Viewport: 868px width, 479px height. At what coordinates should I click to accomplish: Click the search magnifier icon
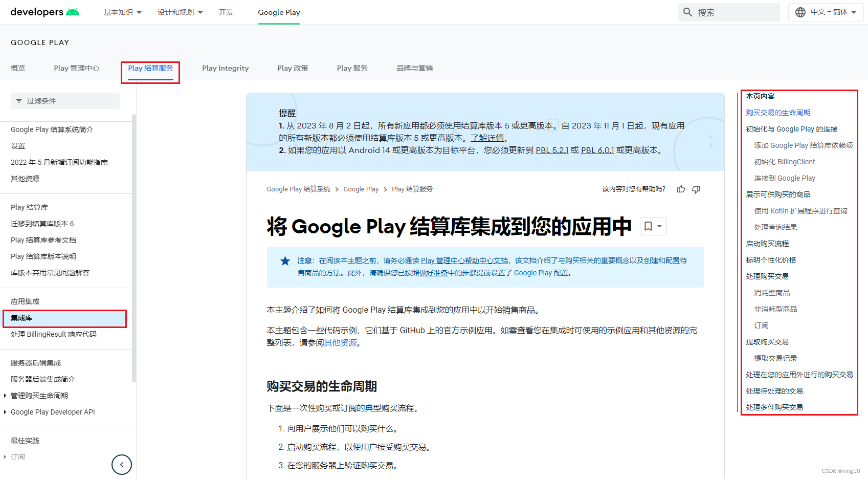click(x=688, y=12)
